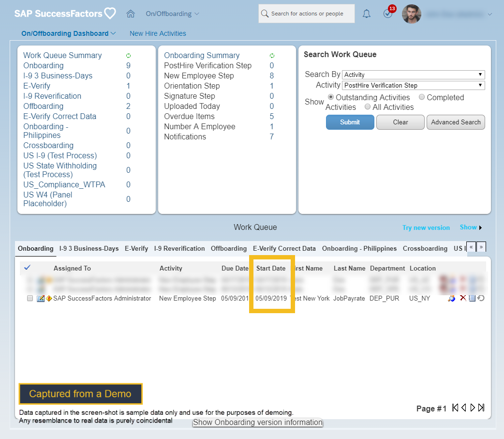
Task: Click the red X delete icon in the row
Action: coord(463,298)
